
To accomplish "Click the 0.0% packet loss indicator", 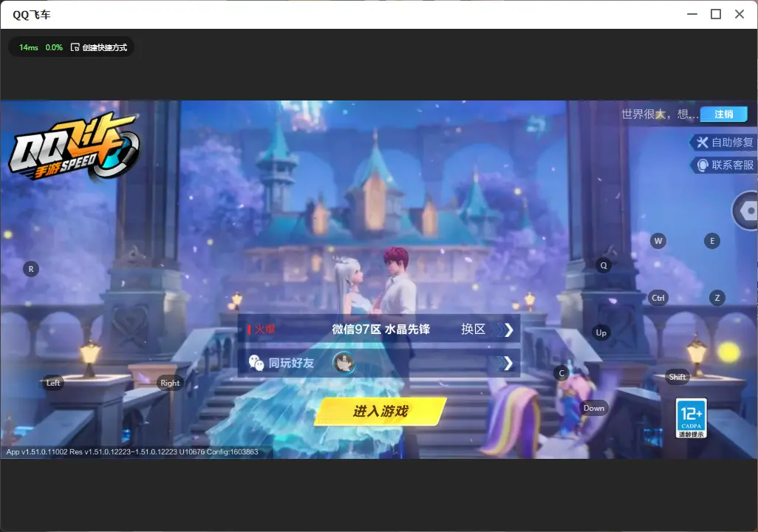I will tap(54, 47).
